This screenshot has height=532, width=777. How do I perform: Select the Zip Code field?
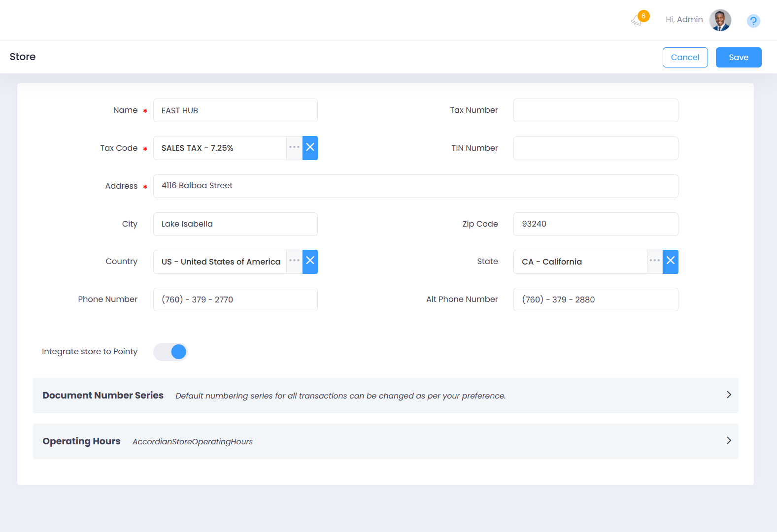[x=595, y=224]
